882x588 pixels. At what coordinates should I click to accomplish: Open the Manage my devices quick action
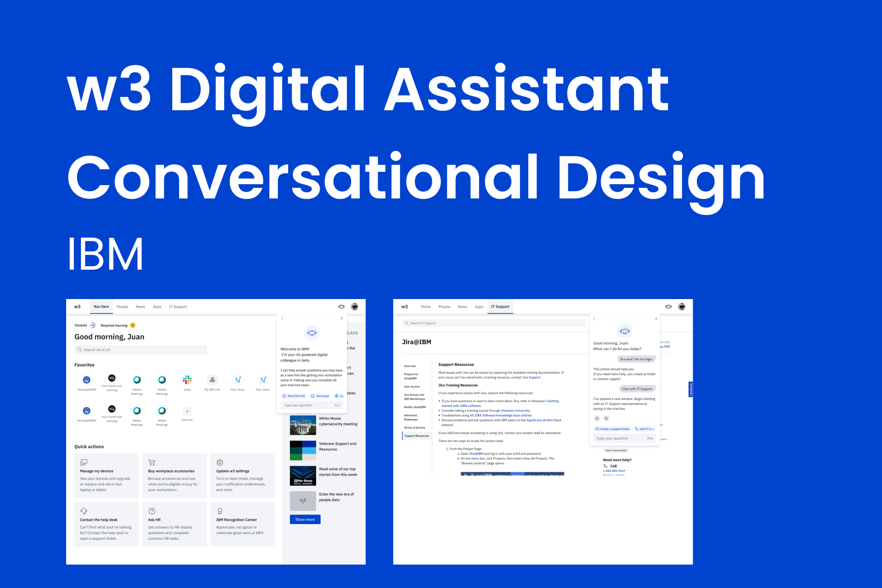(x=107, y=475)
